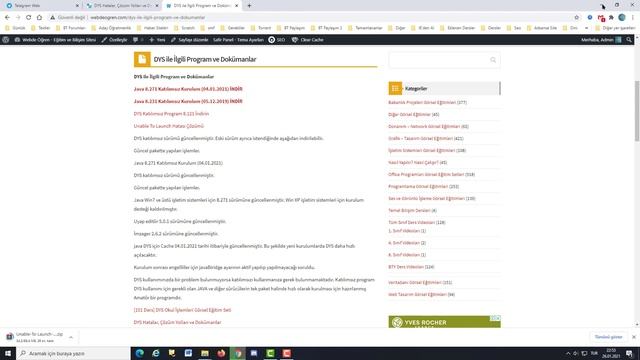Open Sahifa Panel - Tema Ayarları

(x=238, y=40)
